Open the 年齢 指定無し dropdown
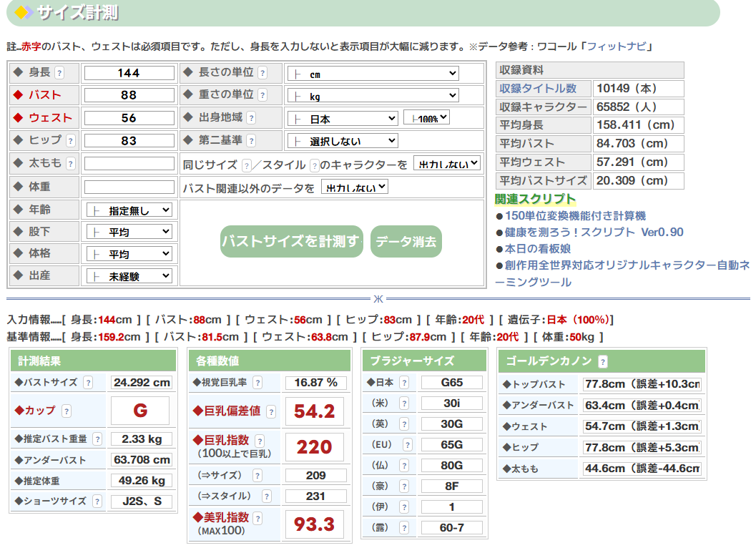This screenshot has width=756, height=553. point(129,210)
